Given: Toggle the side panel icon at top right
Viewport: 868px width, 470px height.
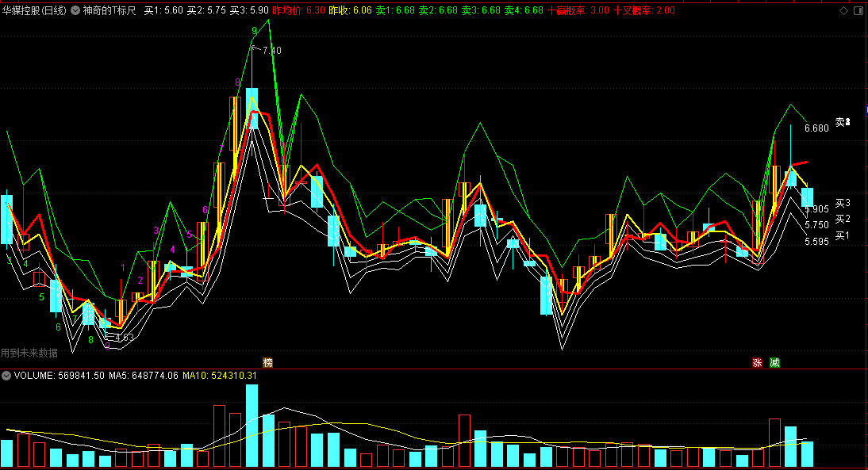Looking at the screenshot, I should 858,10.
